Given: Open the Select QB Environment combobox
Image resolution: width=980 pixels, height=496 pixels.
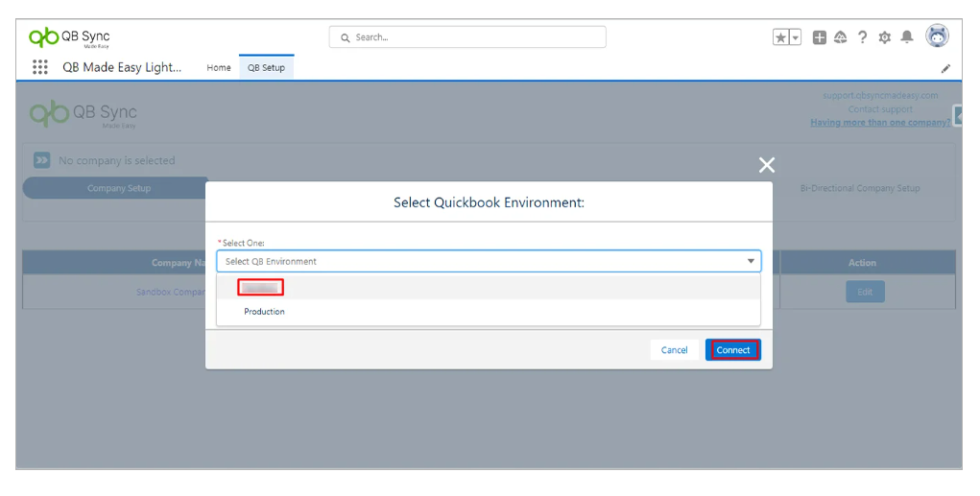Looking at the screenshot, I should coord(489,261).
